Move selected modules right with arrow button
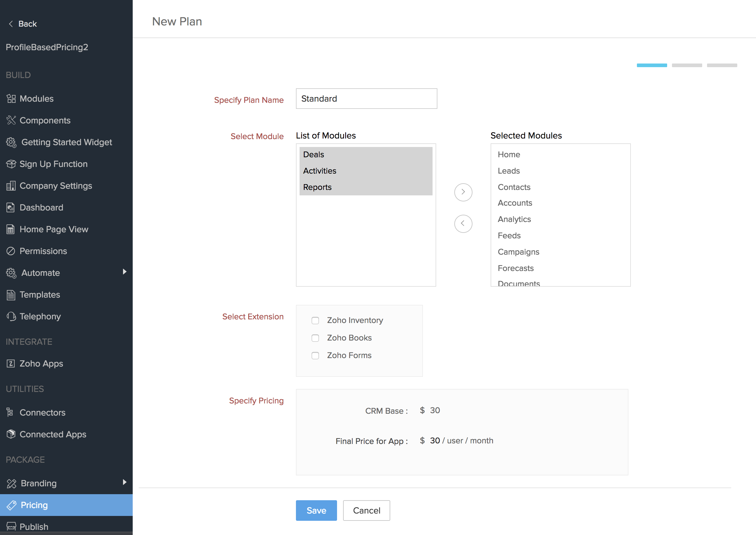This screenshot has width=756, height=535. 463,192
